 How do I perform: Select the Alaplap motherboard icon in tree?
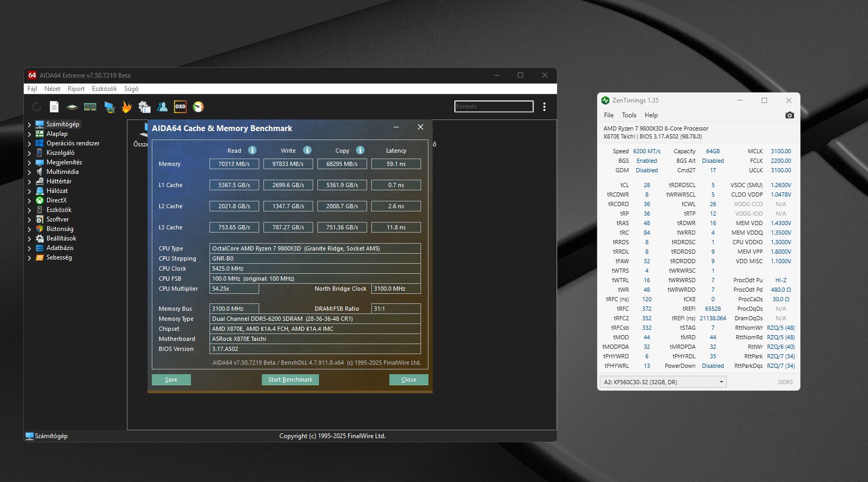pyautogui.click(x=39, y=134)
